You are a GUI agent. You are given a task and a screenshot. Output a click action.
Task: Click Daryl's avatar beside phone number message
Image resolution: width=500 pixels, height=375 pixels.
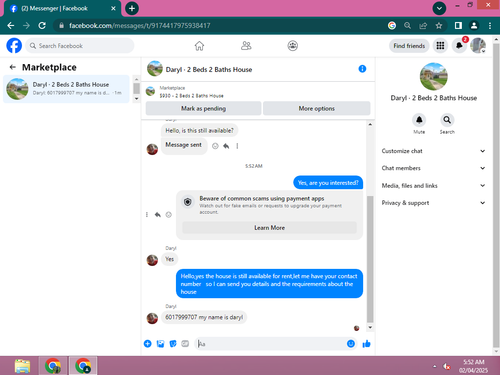(152, 318)
